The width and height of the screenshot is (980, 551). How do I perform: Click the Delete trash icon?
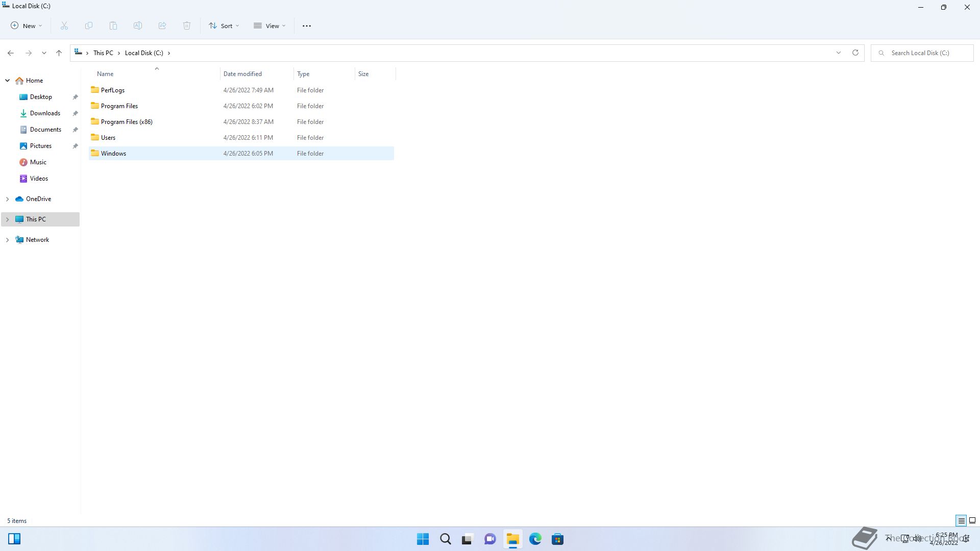(187, 26)
